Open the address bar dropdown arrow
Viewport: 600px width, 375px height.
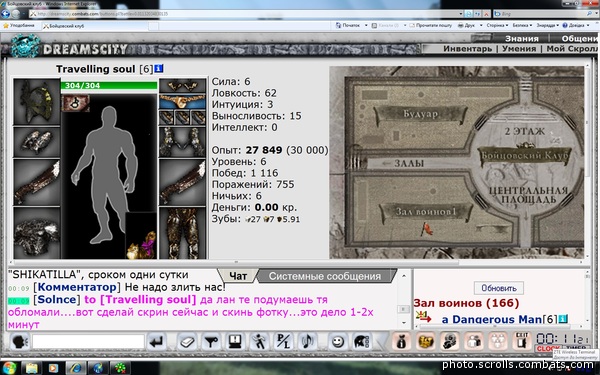[x=461, y=14]
